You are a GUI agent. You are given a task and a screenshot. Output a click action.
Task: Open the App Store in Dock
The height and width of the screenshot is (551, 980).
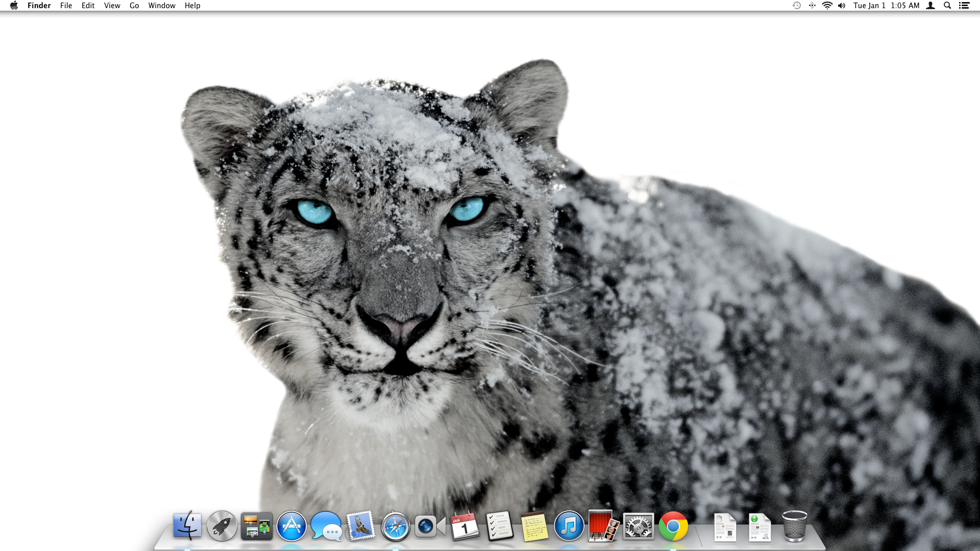tap(291, 526)
